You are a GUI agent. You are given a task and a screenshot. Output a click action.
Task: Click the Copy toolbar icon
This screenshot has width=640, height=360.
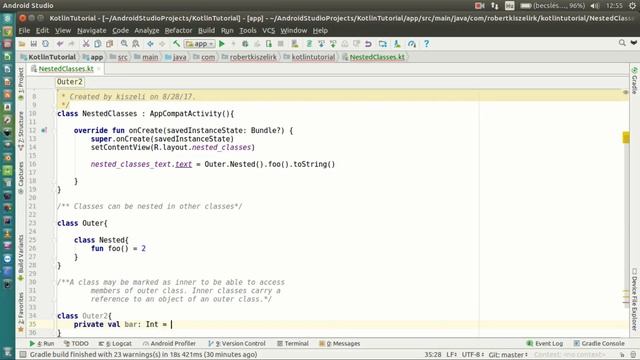pyautogui.click(x=98, y=44)
